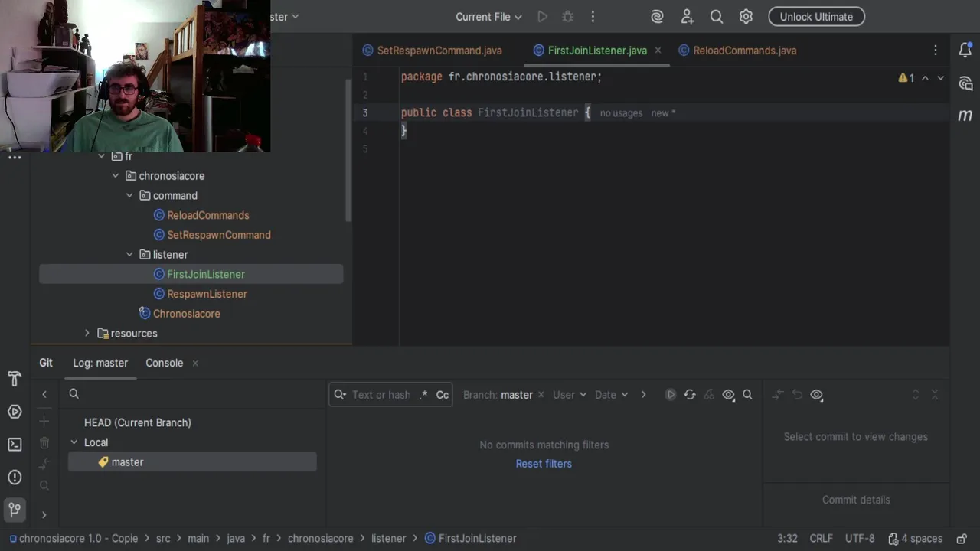Click the Unlock Ultimate button
This screenshot has width=980, height=551.
tap(816, 17)
